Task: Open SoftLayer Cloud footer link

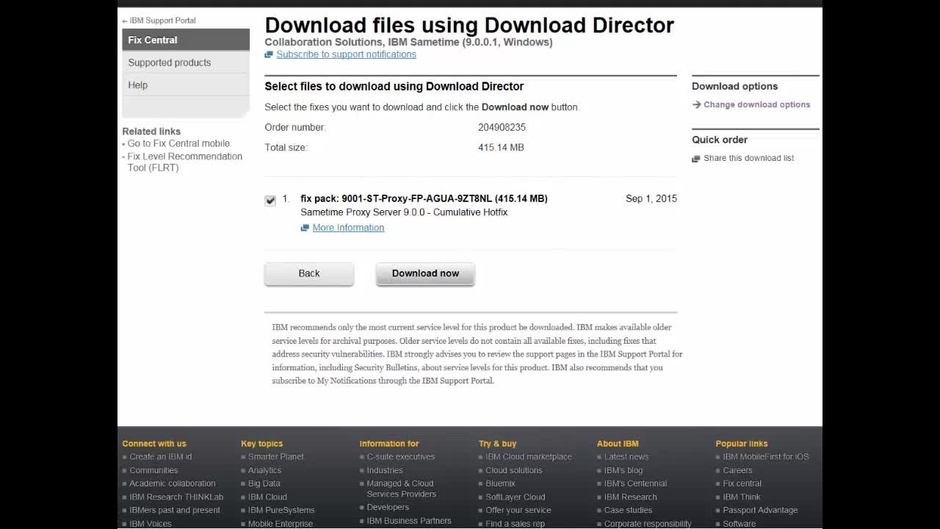Action: coord(516,497)
